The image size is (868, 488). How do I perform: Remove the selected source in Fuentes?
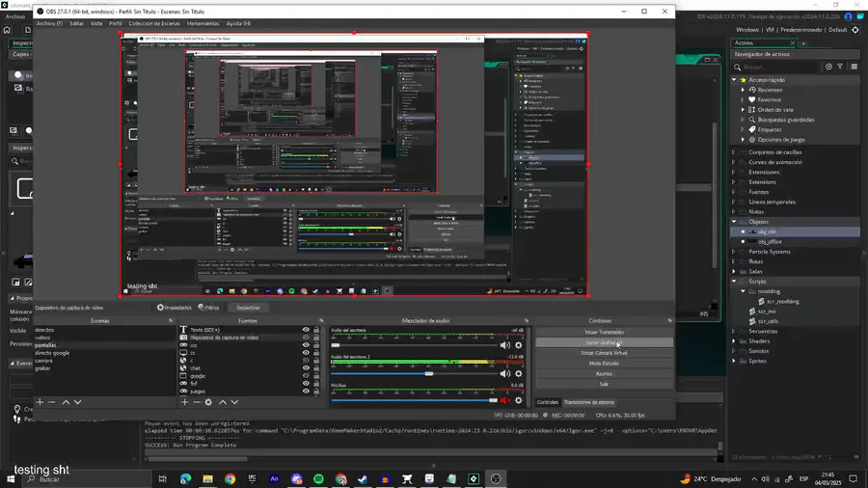(x=197, y=402)
